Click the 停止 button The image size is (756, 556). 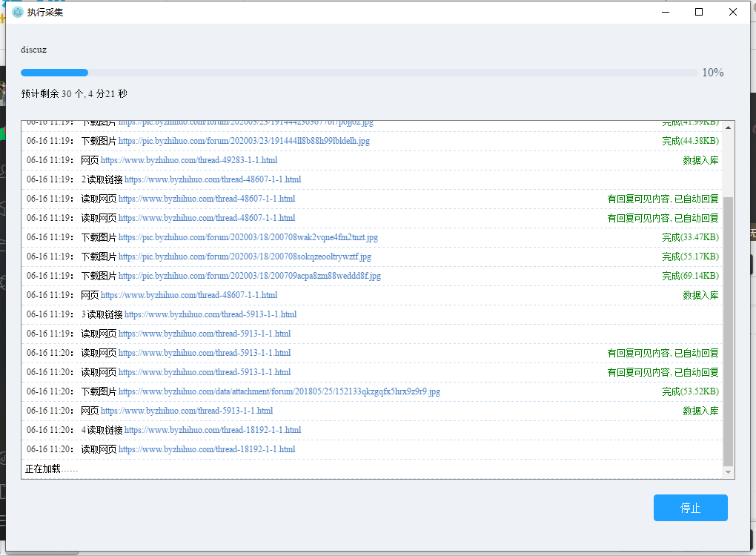pos(691,508)
